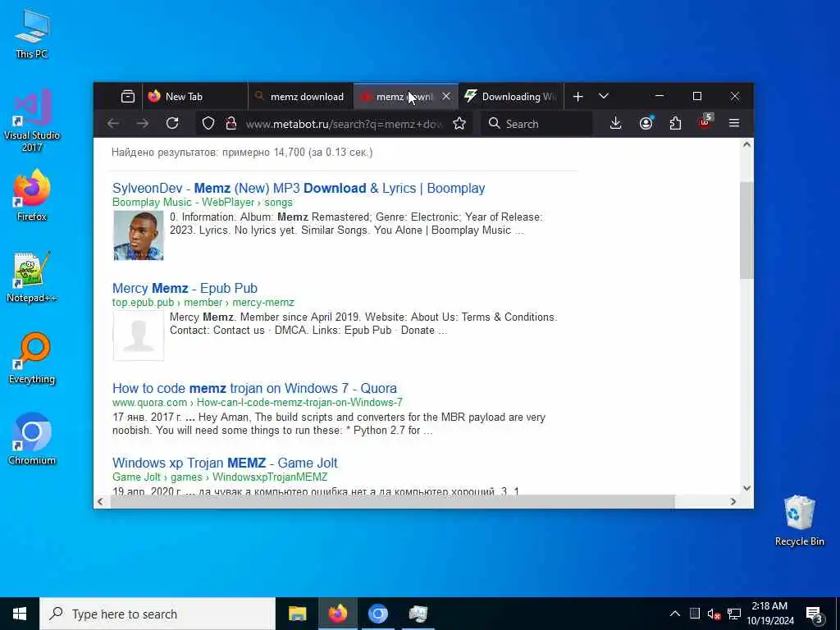This screenshot has width=840, height=630.
Task: Focus the metabot.ru address bar
Action: click(344, 125)
